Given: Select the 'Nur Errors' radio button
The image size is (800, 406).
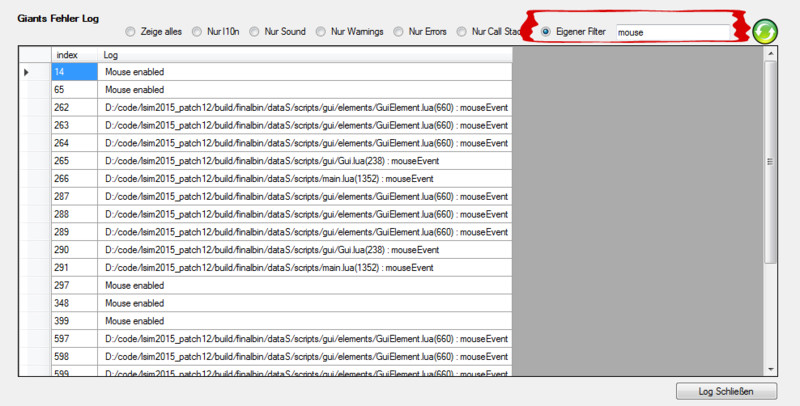Looking at the screenshot, I should (x=400, y=32).
